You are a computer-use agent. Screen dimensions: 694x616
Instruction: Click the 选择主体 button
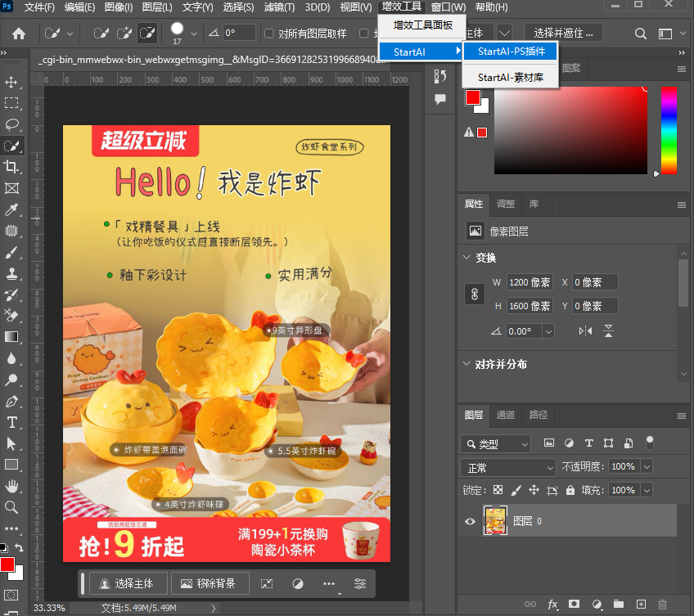pyautogui.click(x=128, y=584)
